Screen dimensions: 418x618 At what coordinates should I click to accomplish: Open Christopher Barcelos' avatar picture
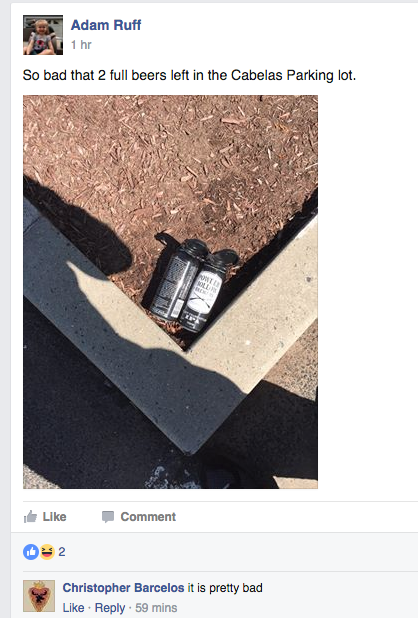[39, 596]
